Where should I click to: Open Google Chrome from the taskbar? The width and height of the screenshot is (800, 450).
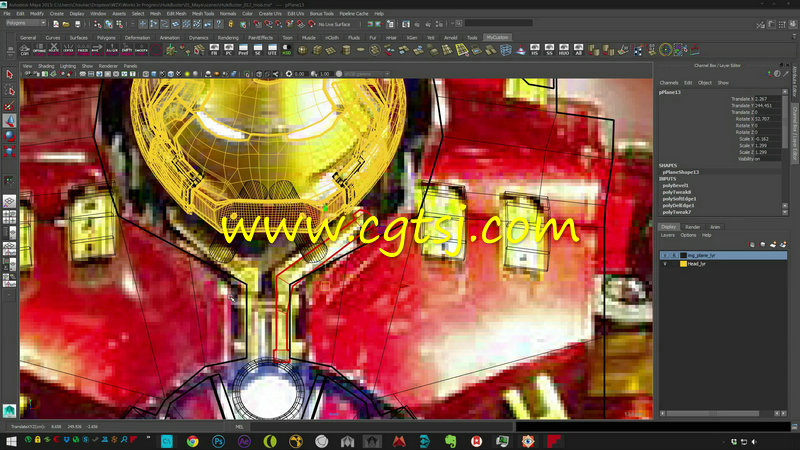click(x=192, y=441)
